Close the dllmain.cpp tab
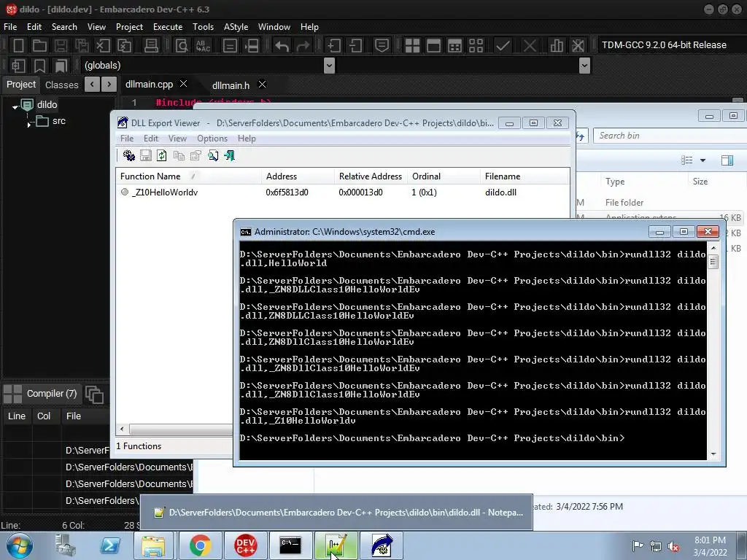The image size is (747, 560). pyautogui.click(x=183, y=84)
